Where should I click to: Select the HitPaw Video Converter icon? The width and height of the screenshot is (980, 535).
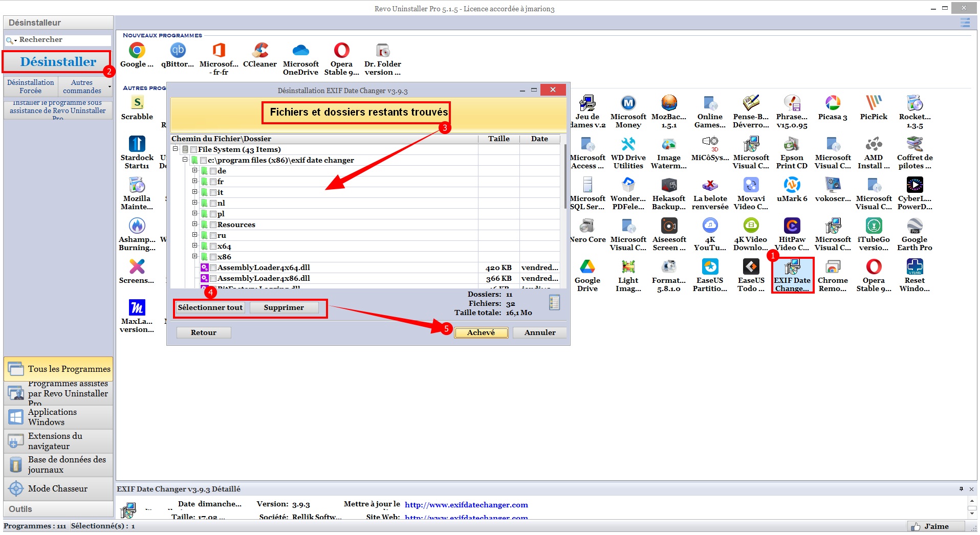[792, 226]
